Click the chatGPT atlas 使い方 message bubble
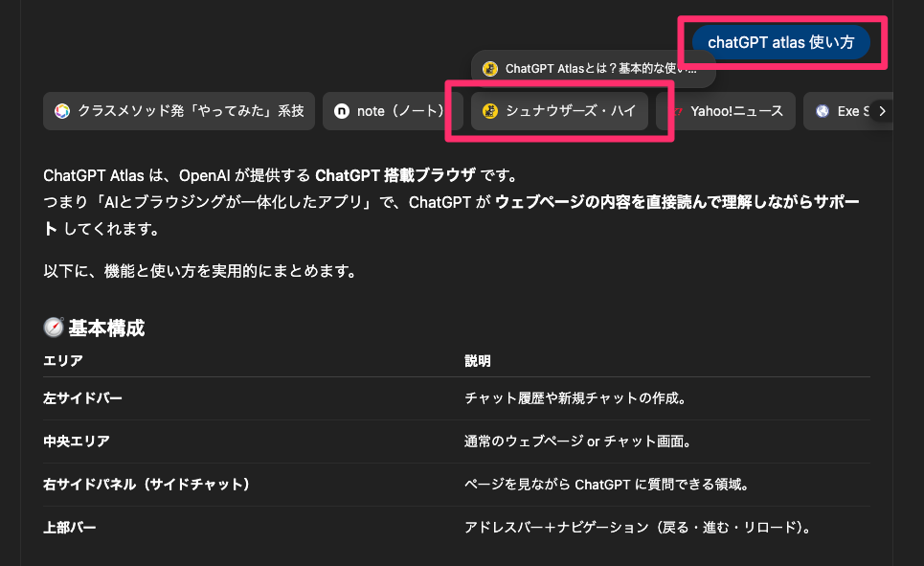This screenshot has height=566, width=924. (x=780, y=42)
